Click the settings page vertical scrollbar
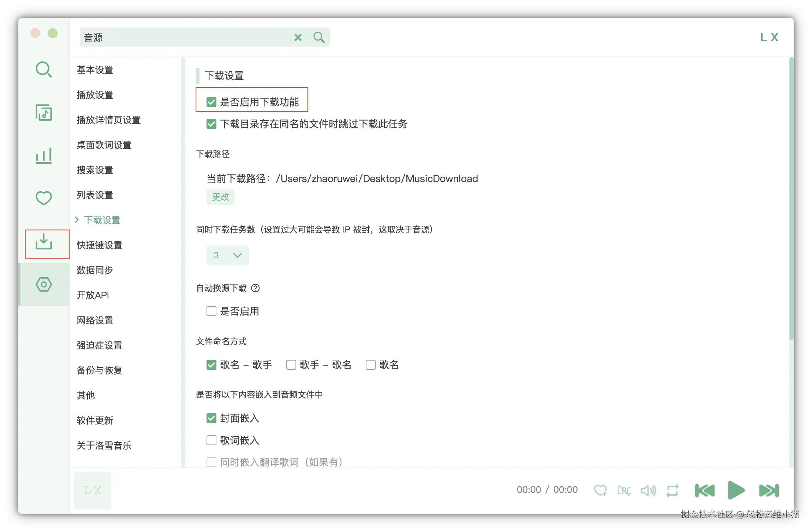Image resolution: width=812 pixels, height=532 pixels. pos(791,198)
